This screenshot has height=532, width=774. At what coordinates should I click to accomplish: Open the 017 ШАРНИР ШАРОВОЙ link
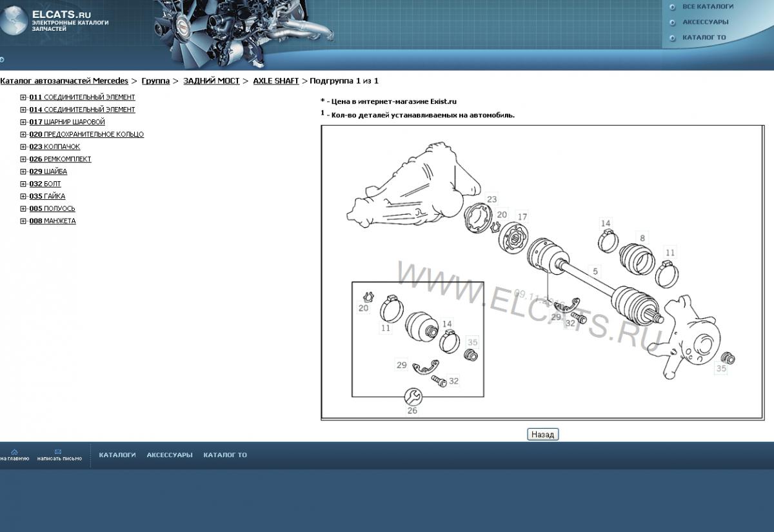67,122
